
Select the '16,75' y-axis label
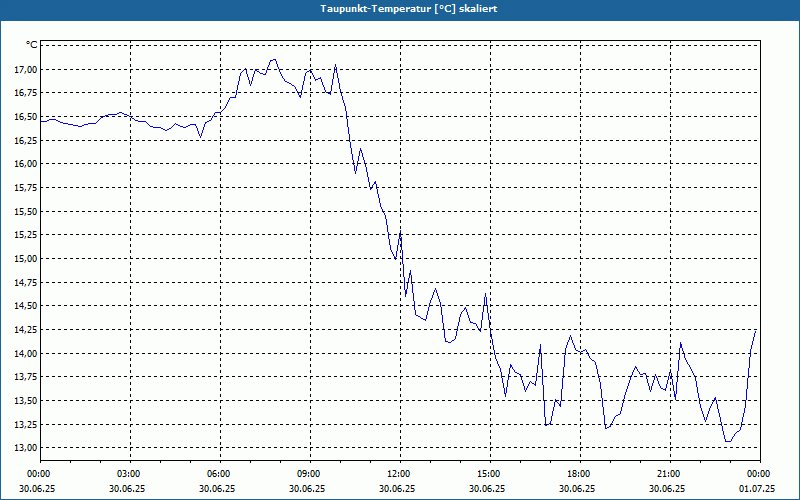pyautogui.click(x=26, y=93)
